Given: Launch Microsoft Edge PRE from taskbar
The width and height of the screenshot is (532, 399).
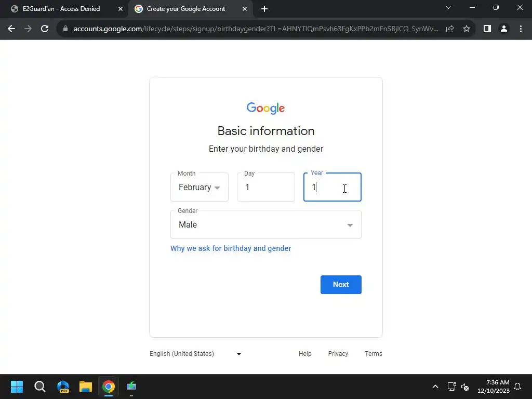Looking at the screenshot, I should click(x=63, y=387).
